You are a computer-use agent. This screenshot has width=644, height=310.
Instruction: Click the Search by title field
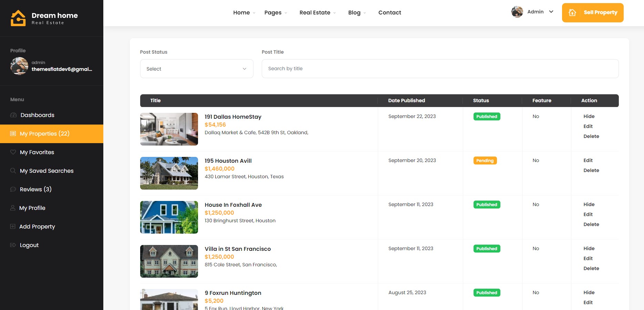pos(440,68)
